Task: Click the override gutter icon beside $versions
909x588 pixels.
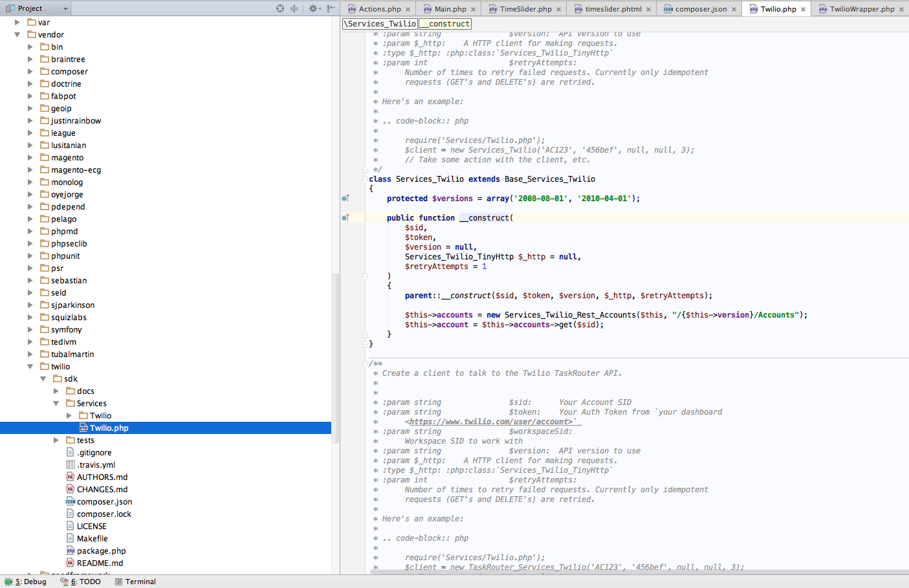Action: 345,198
